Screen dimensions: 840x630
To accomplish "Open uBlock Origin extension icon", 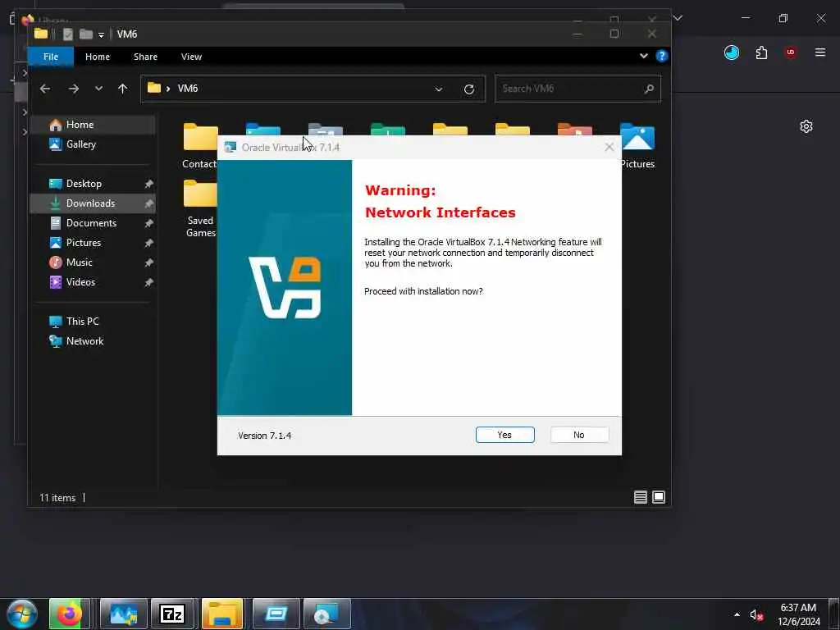I will tap(790, 52).
